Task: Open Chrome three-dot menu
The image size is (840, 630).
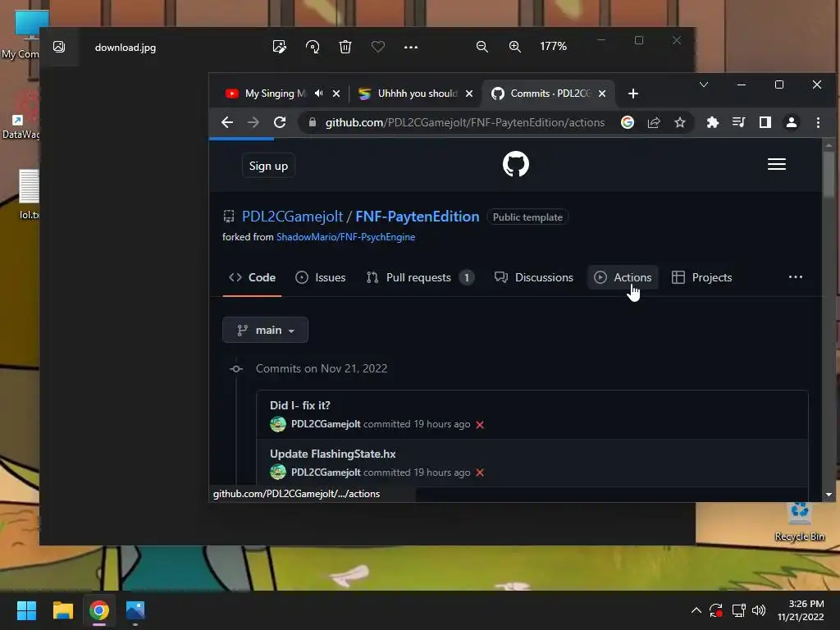Action: click(818, 123)
